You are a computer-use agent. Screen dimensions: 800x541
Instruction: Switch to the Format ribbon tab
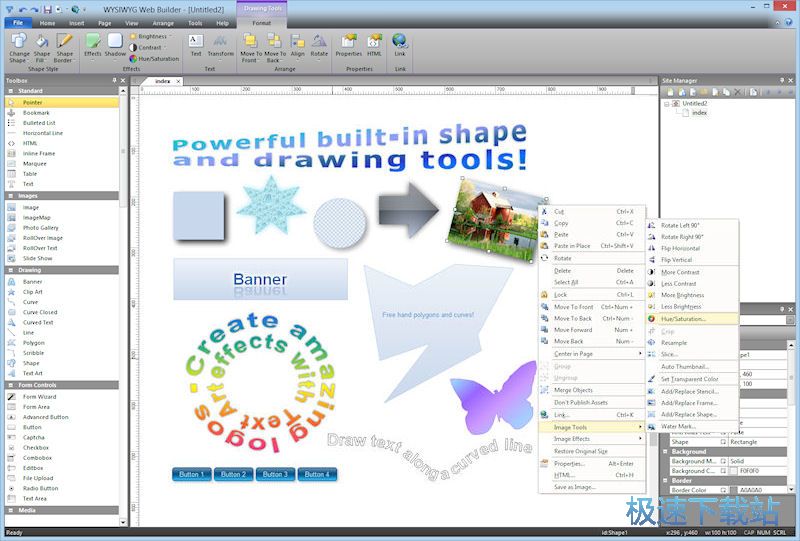coord(261,23)
